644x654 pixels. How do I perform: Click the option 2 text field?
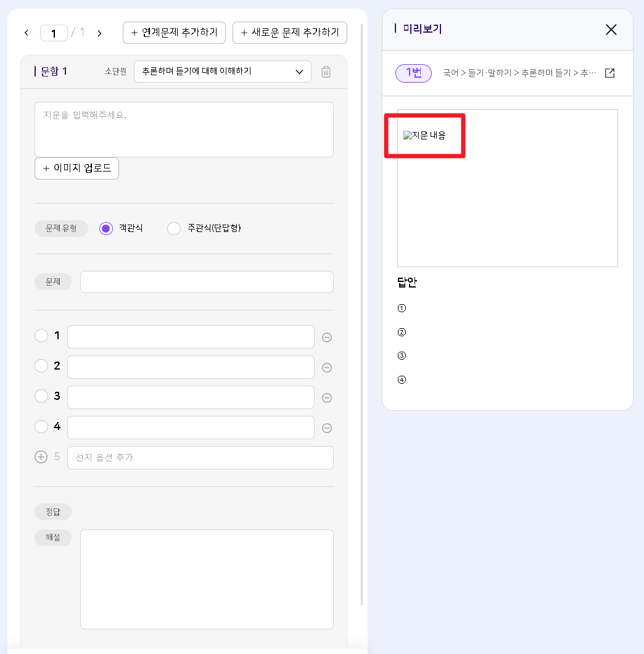(x=191, y=367)
